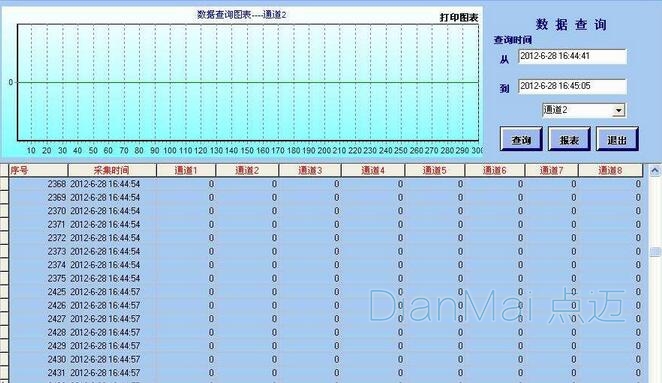Screen dimensions: 662x383
Task: Click the 通道6 column header
Action: [x=494, y=170]
